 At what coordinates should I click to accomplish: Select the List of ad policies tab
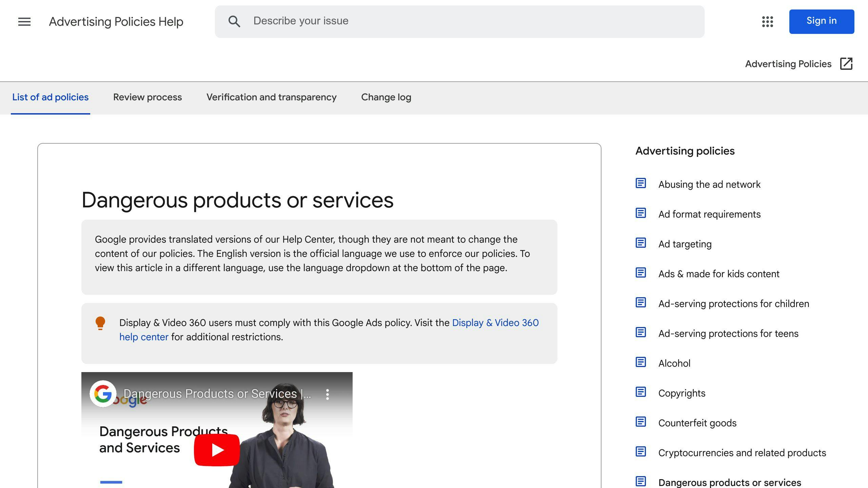pos(51,97)
